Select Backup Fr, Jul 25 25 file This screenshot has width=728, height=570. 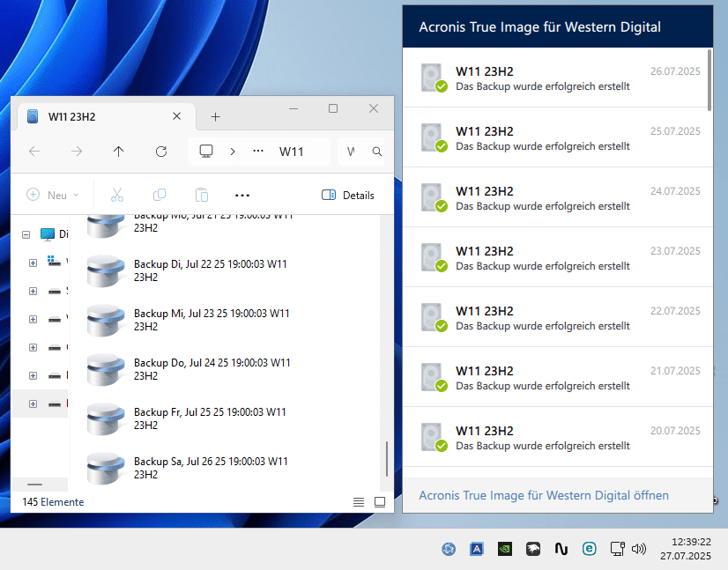coord(210,418)
